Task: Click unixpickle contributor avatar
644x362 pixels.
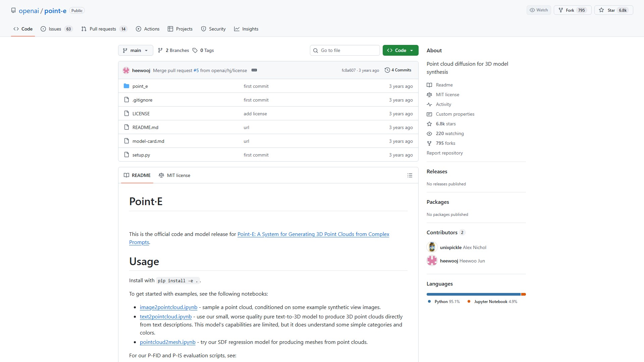Action: click(x=432, y=247)
